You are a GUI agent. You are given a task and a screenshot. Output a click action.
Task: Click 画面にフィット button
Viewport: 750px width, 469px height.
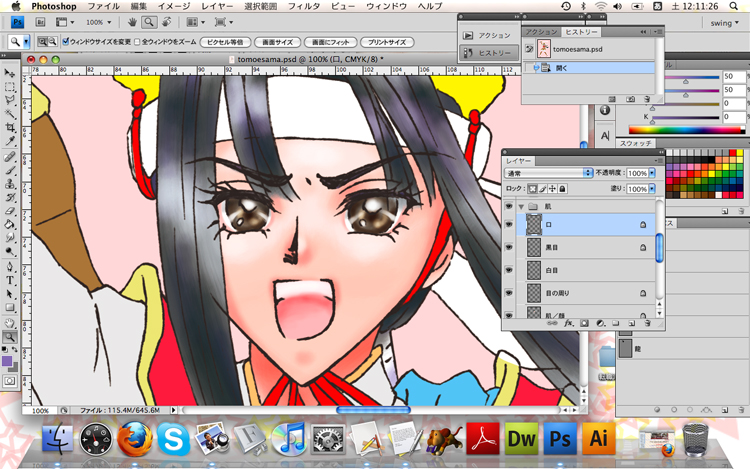[330, 42]
